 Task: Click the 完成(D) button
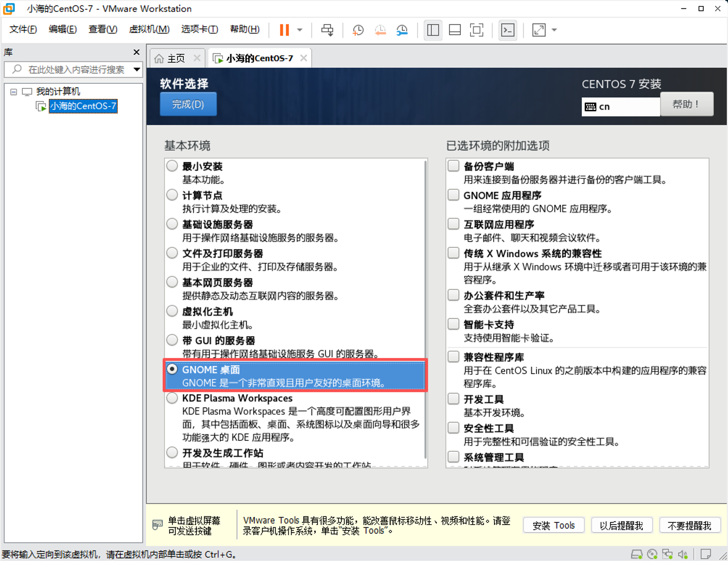[x=188, y=104]
